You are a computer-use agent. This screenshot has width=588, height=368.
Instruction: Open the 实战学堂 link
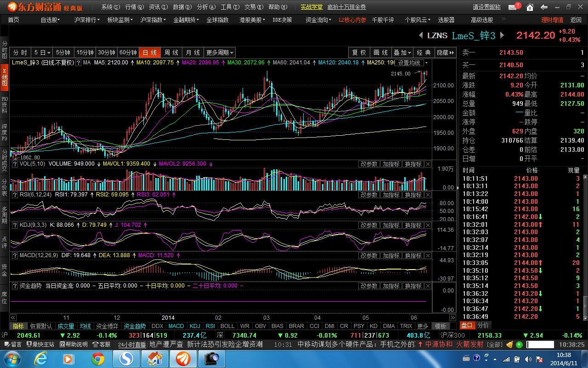click(311, 7)
